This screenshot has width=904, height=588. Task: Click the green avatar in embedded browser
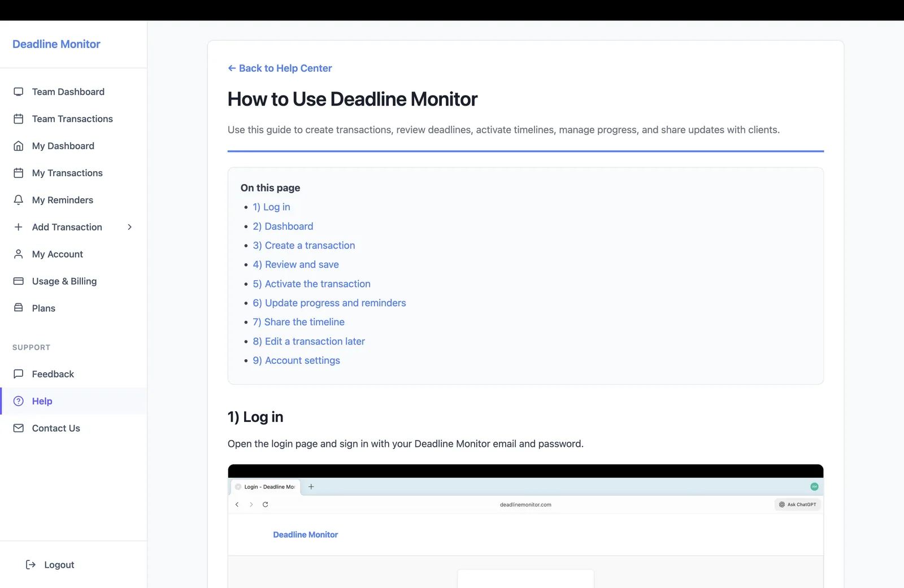(814, 486)
